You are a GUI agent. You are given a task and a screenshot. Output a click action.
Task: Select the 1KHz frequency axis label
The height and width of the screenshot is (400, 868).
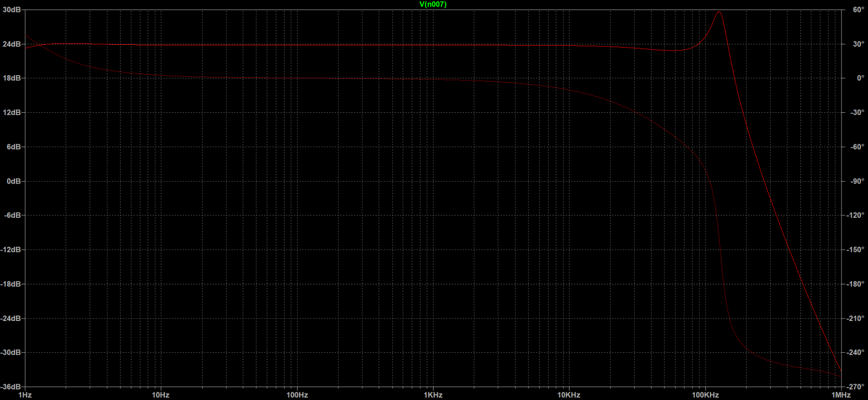coord(433,395)
